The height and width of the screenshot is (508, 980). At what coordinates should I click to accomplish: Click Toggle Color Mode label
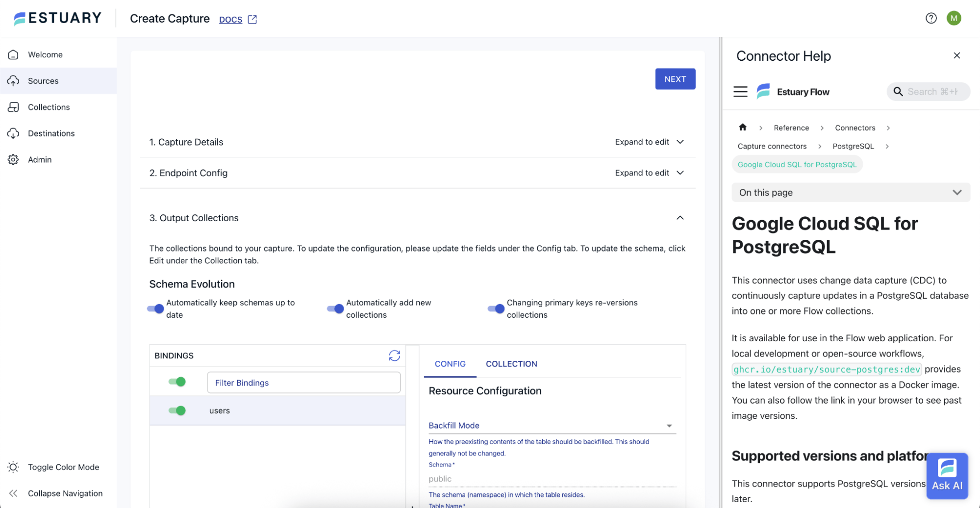pos(63,467)
